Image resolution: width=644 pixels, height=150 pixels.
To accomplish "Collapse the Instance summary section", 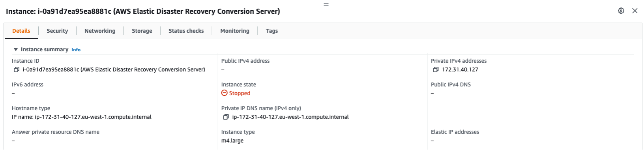I will pyautogui.click(x=16, y=50).
